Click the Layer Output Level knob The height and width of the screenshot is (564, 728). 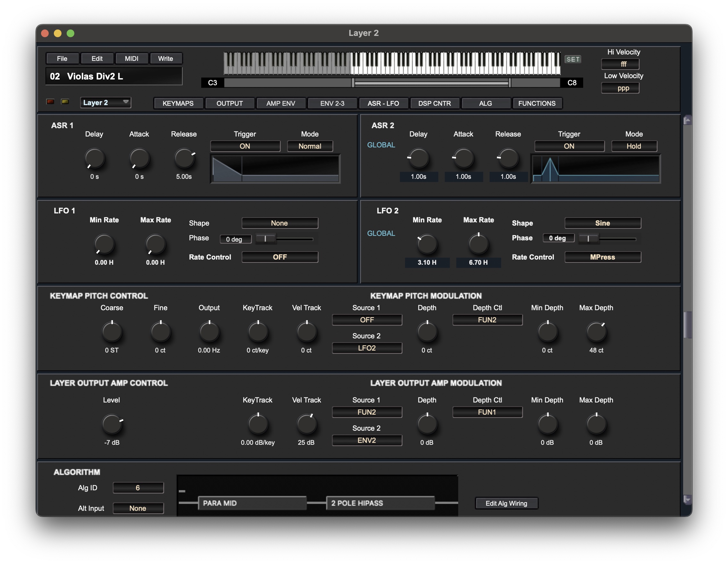pyautogui.click(x=112, y=424)
